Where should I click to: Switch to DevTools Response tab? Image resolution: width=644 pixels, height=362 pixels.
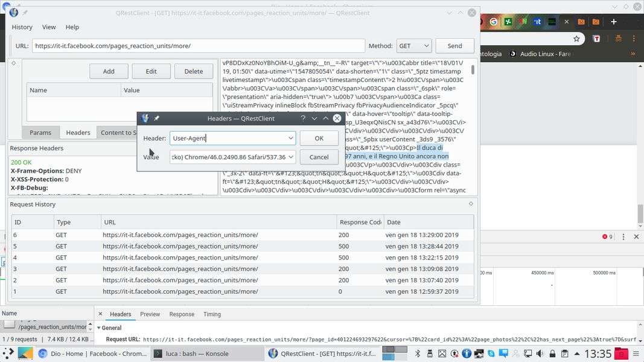pyautogui.click(x=182, y=314)
